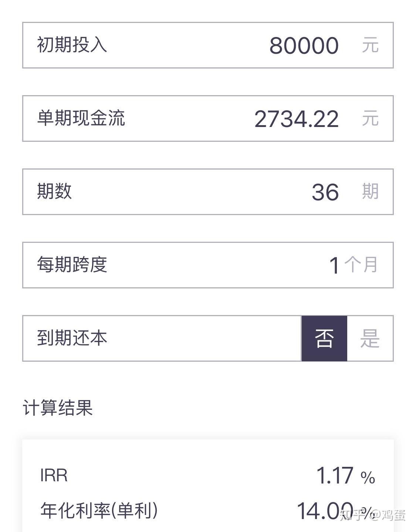Select 是 for 到期还本
The height and width of the screenshot is (532, 416).
click(370, 338)
